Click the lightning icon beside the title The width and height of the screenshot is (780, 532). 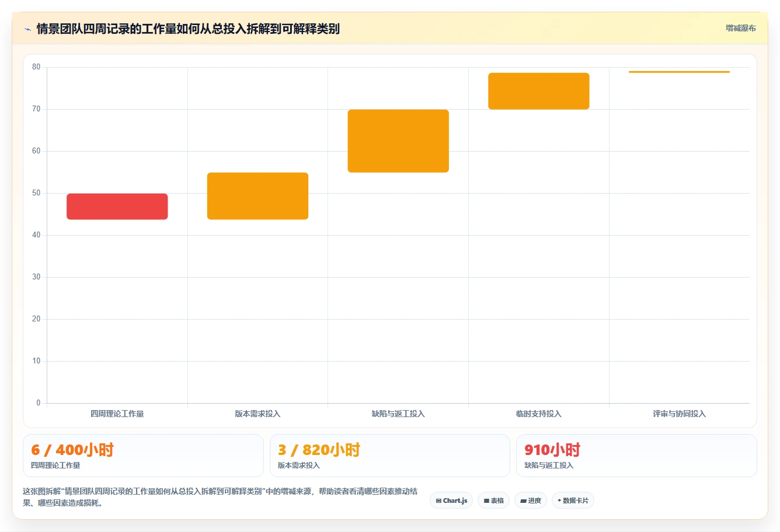click(x=27, y=29)
